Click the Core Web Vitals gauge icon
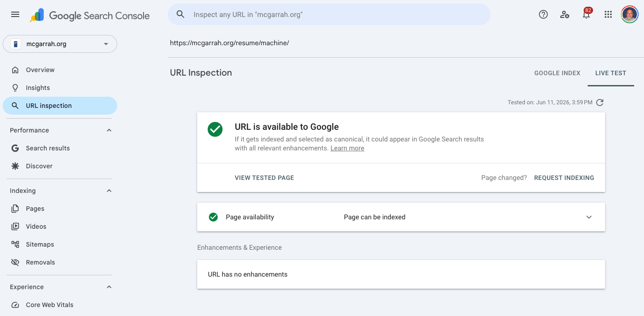644x316 pixels. tap(15, 305)
